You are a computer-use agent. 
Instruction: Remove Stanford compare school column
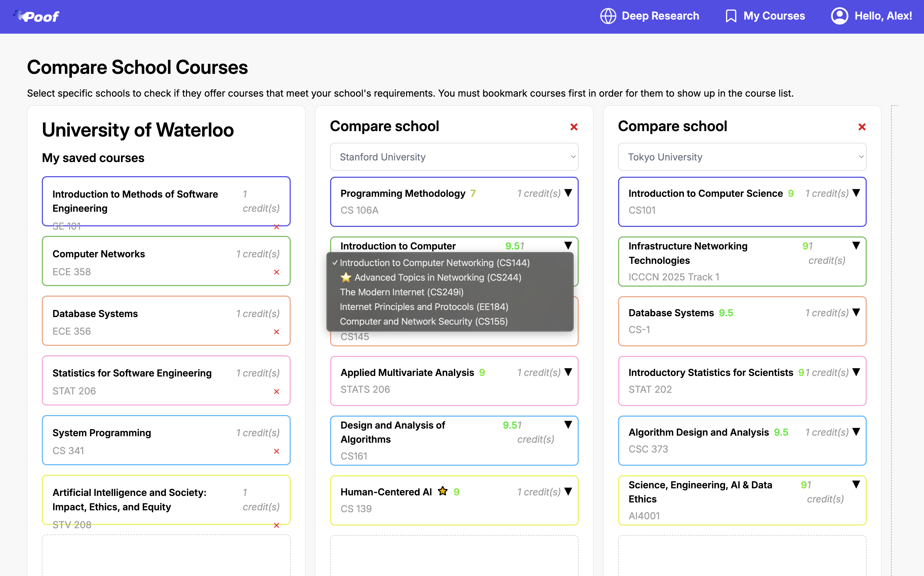(574, 127)
